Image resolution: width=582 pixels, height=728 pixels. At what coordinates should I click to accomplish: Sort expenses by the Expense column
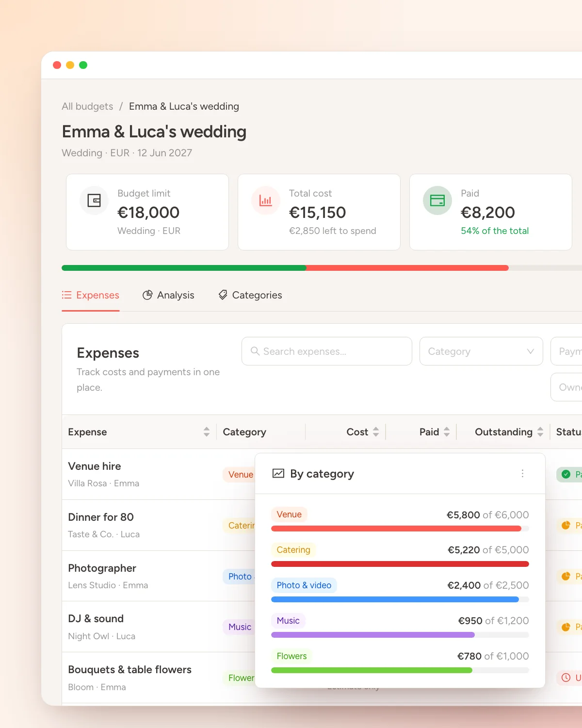(x=207, y=432)
